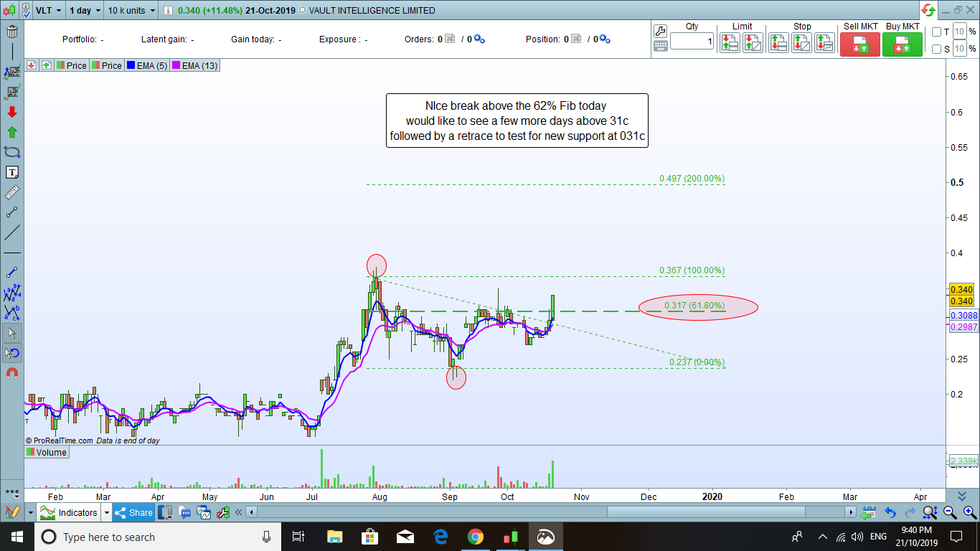The height and width of the screenshot is (551, 980).
Task: Open the Windows Start menu
Action: [x=16, y=537]
